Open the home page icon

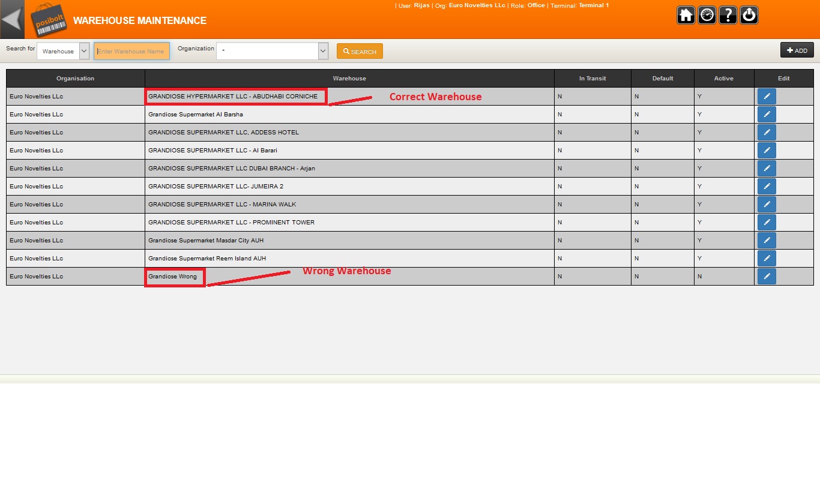(686, 15)
